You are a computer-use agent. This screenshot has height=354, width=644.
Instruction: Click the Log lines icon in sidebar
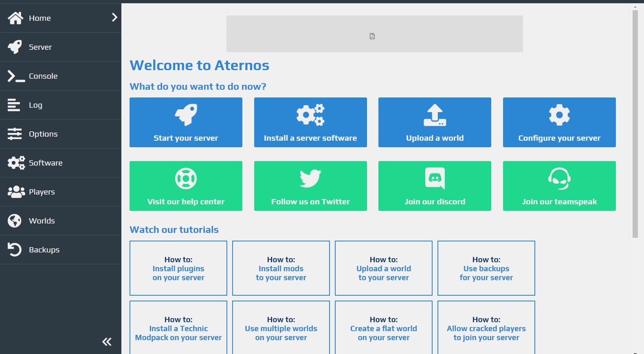coord(14,105)
